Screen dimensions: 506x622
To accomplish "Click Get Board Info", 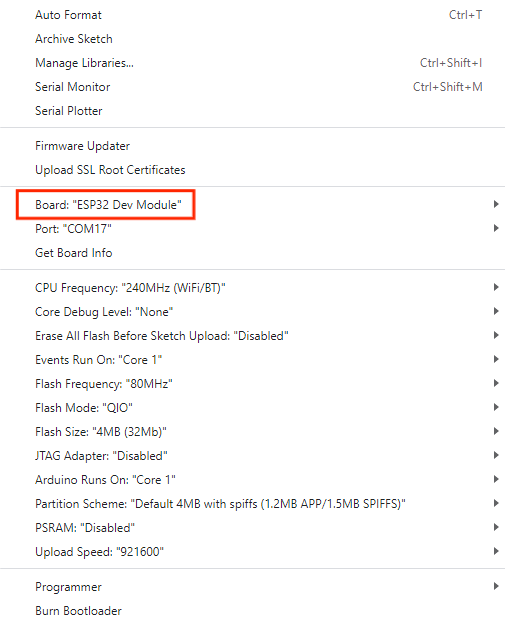I will (253, 253).
